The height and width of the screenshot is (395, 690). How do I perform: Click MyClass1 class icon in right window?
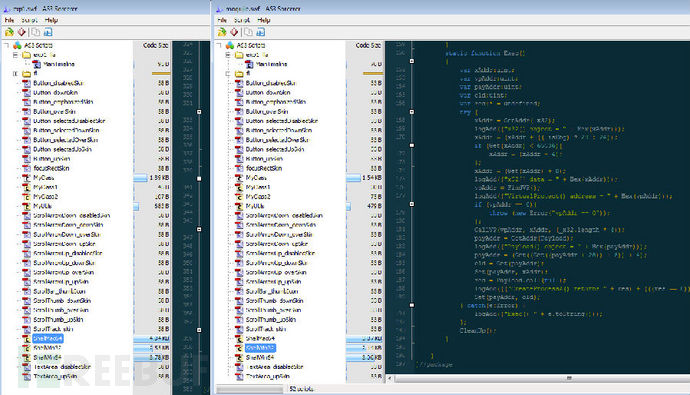(x=239, y=187)
